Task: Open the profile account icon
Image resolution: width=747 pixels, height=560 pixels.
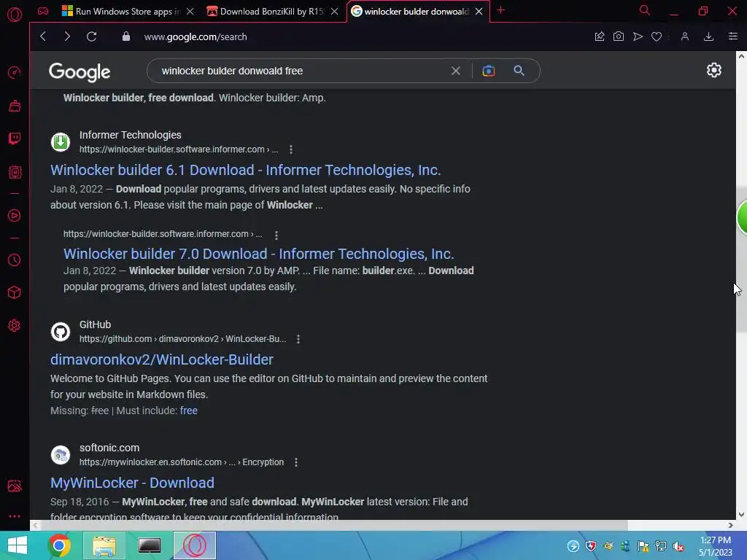Action: pos(684,36)
